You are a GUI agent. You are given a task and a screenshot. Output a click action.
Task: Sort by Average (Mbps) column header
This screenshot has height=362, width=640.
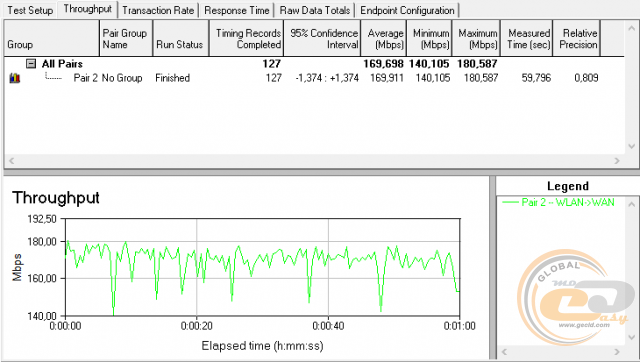pyautogui.click(x=384, y=38)
